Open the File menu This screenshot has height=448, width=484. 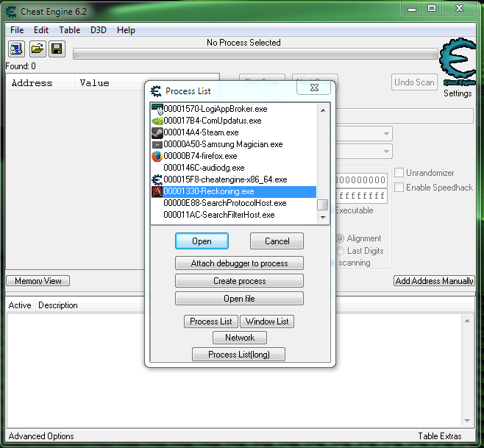[x=17, y=30]
